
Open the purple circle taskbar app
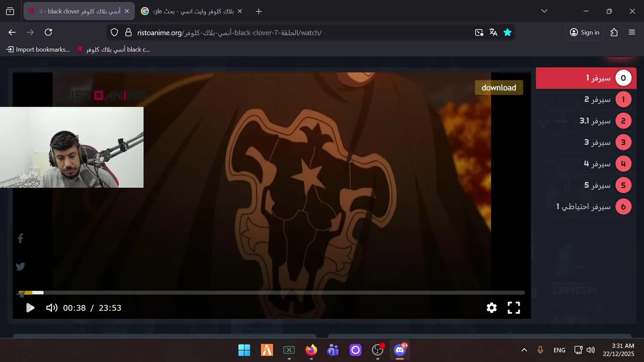[356, 350]
